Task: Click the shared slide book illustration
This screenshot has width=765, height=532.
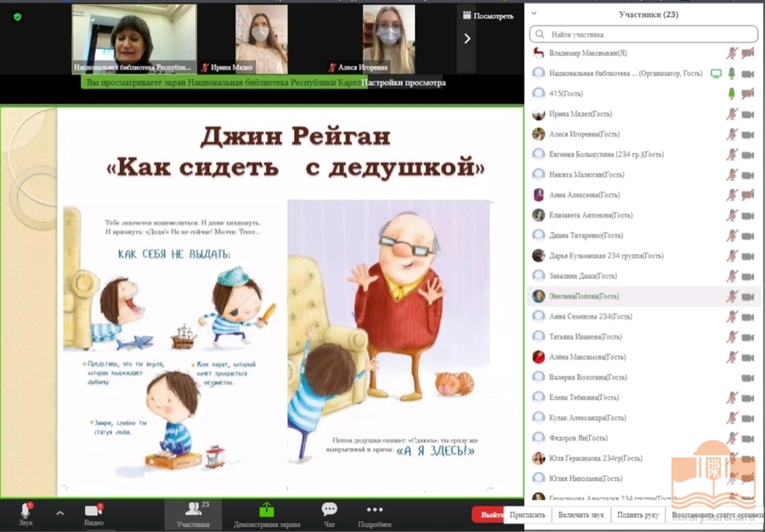Action: [278, 344]
